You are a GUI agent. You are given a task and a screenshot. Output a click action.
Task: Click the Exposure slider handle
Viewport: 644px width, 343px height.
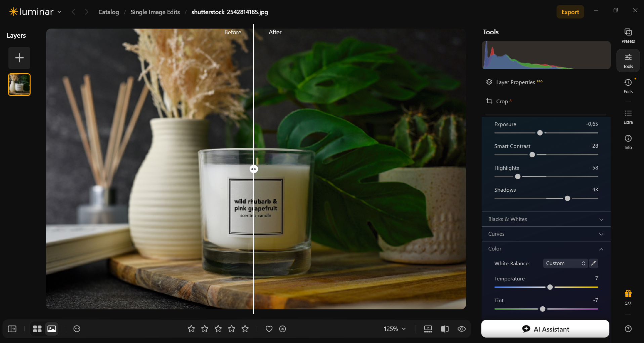point(540,133)
